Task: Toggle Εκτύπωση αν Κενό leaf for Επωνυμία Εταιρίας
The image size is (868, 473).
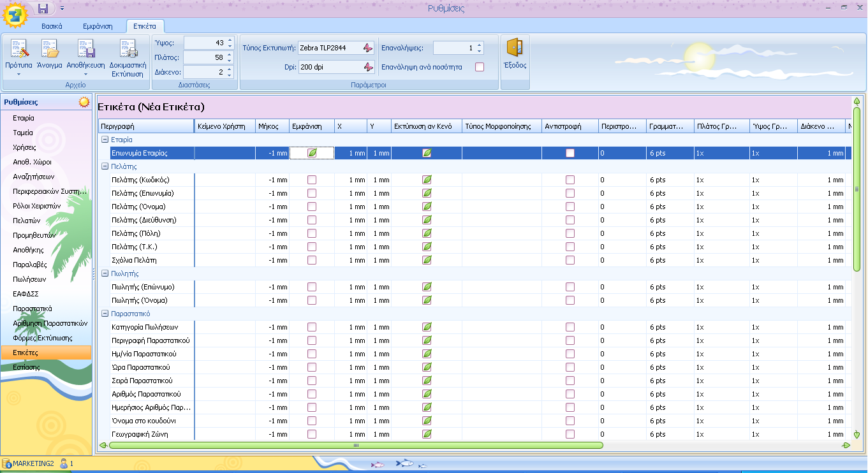Action: tap(427, 153)
